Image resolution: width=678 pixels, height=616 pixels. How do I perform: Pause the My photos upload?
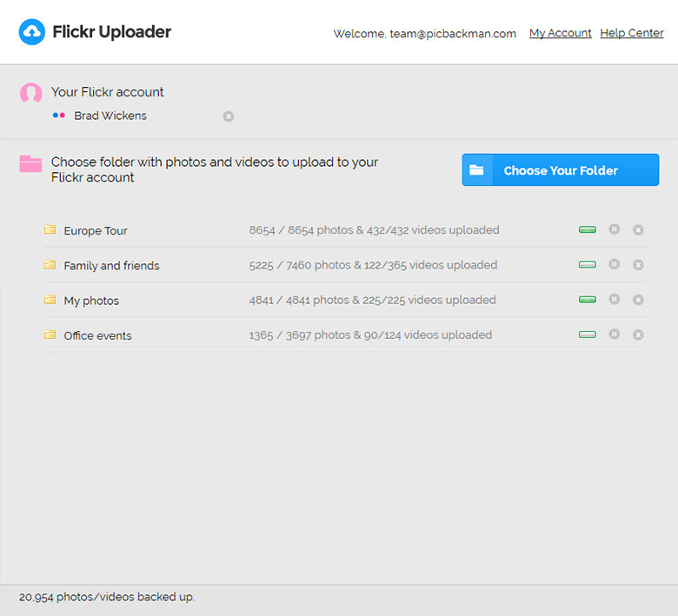click(615, 299)
